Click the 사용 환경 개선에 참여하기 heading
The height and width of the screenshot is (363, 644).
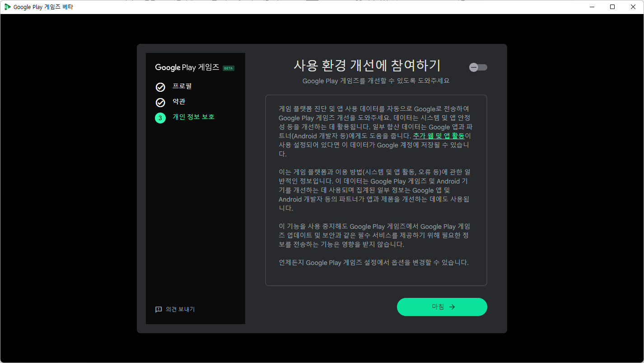click(367, 66)
